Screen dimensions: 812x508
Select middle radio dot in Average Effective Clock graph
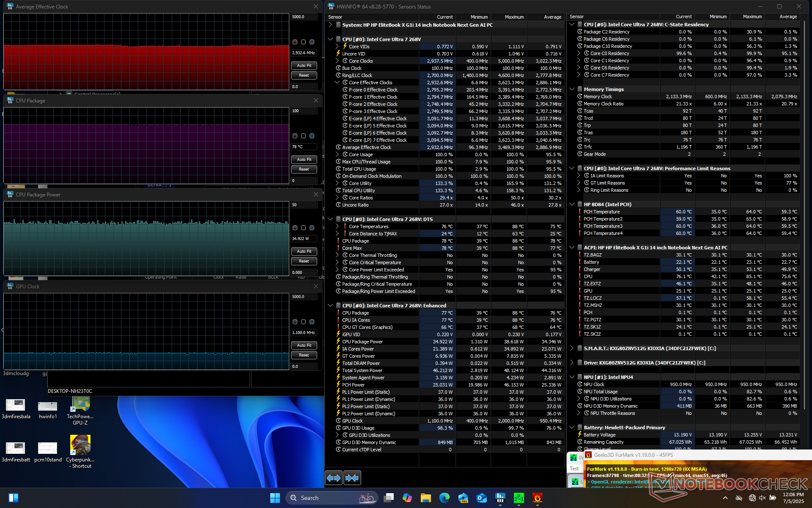point(303,42)
